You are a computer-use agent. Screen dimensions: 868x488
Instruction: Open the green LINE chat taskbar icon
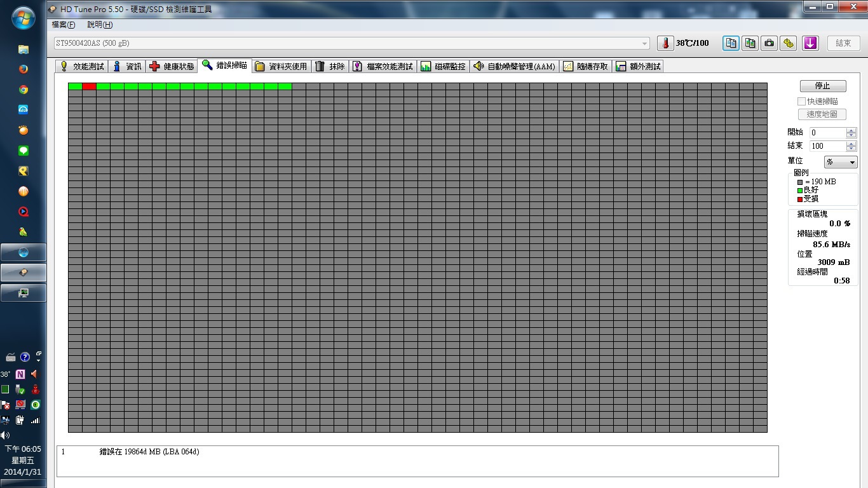click(24, 151)
